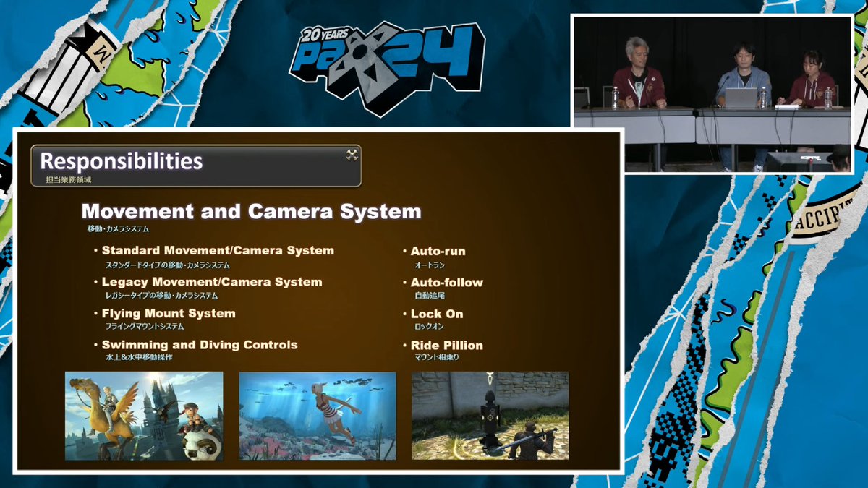The height and width of the screenshot is (488, 868).
Task: Click the Lock On bullet item
Action: tap(437, 314)
